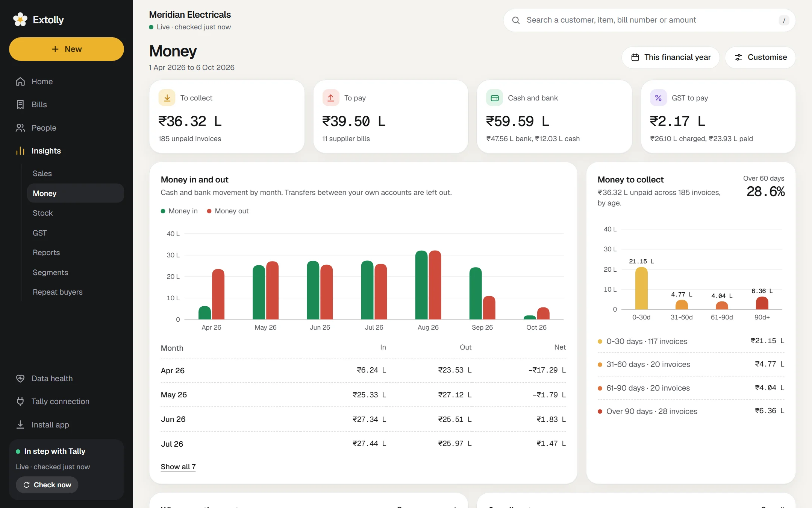The height and width of the screenshot is (508, 812).
Task: Click the To collect card icon
Action: [167, 98]
